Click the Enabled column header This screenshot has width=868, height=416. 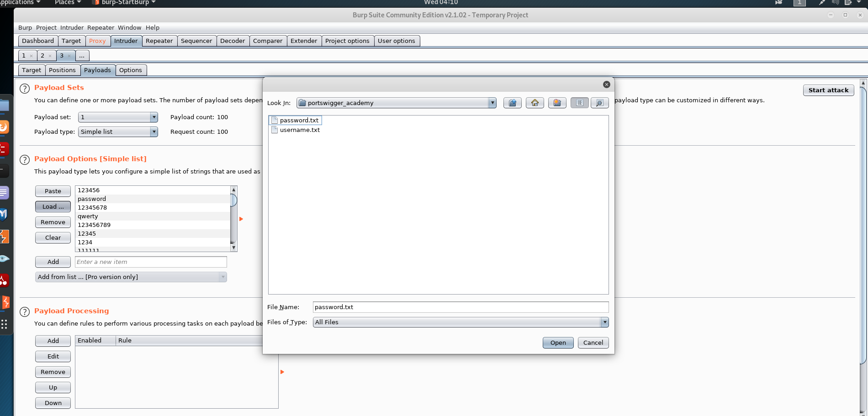[95, 340]
